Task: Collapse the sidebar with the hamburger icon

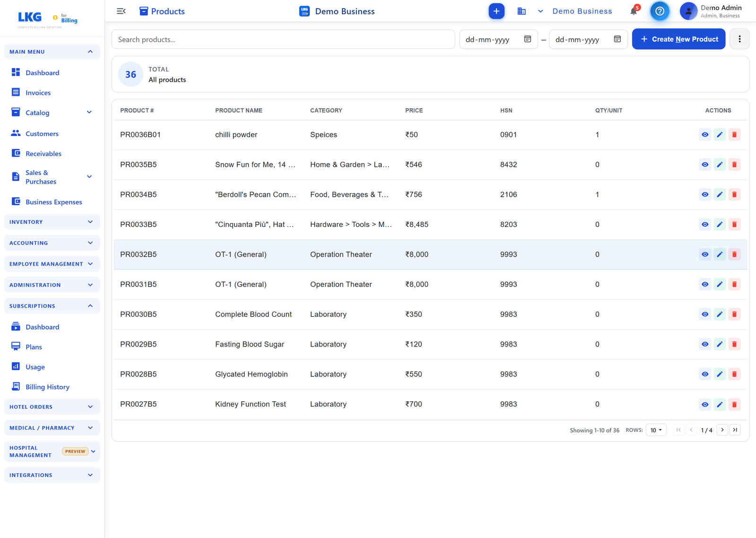Action: [x=121, y=11]
